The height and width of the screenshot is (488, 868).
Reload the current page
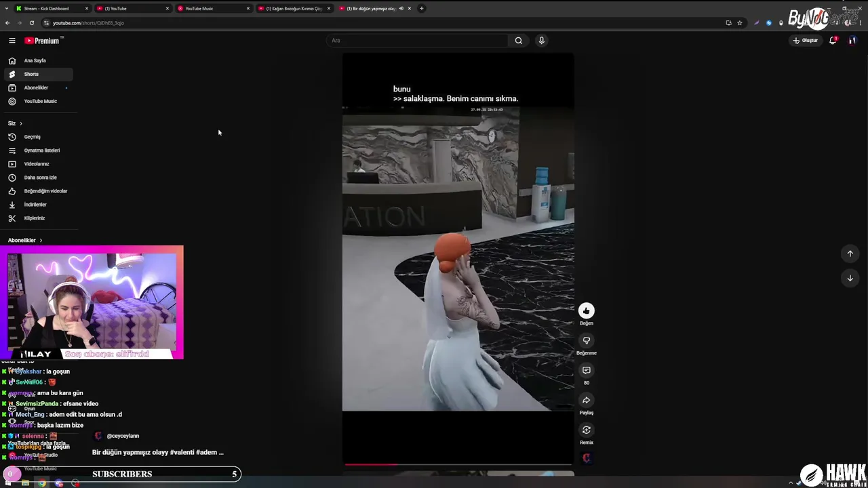[x=31, y=23]
